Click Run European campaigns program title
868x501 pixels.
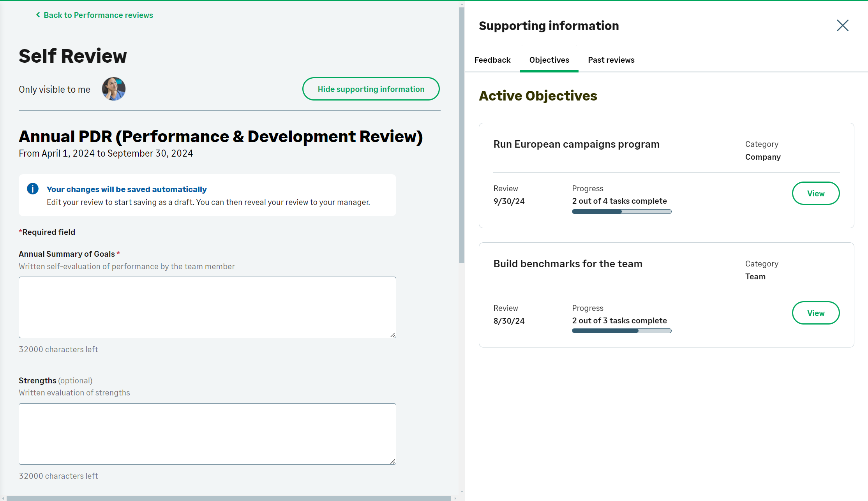576,144
